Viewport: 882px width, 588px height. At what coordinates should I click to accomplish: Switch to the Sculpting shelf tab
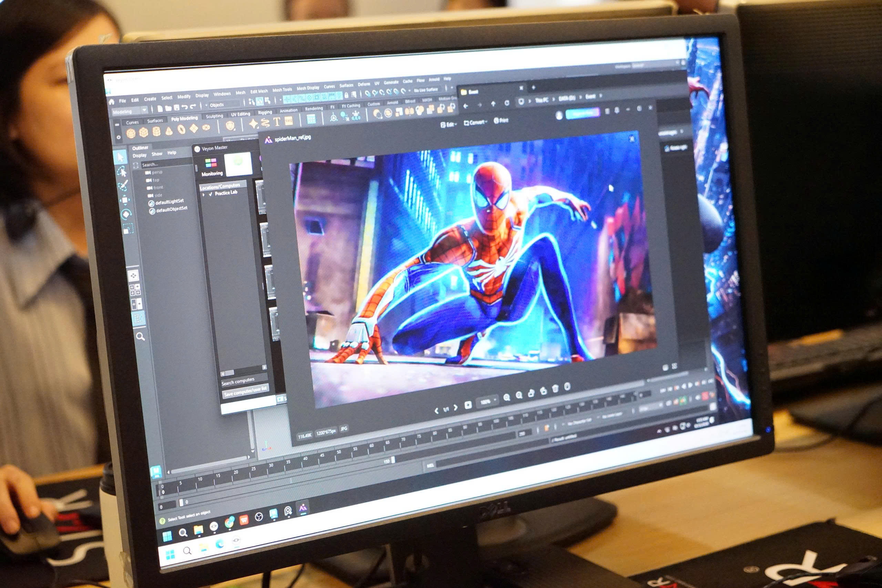(214, 116)
